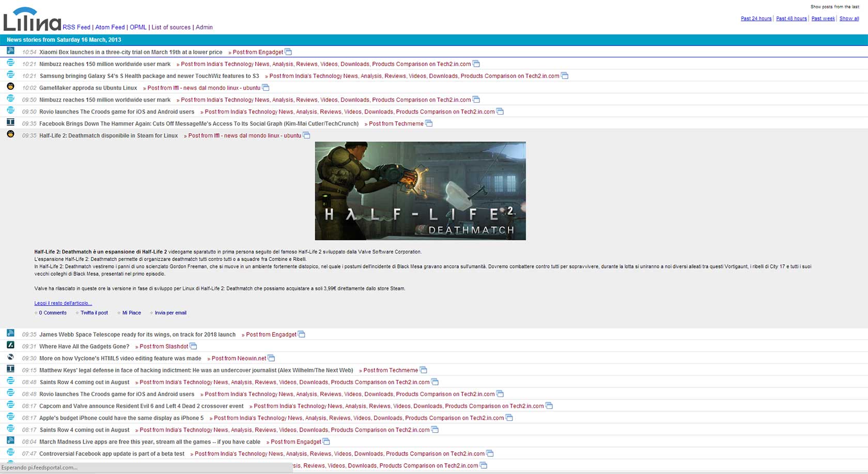
Task: Open new-window icon on GameMaker Ubuntu row
Action: [266, 87]
